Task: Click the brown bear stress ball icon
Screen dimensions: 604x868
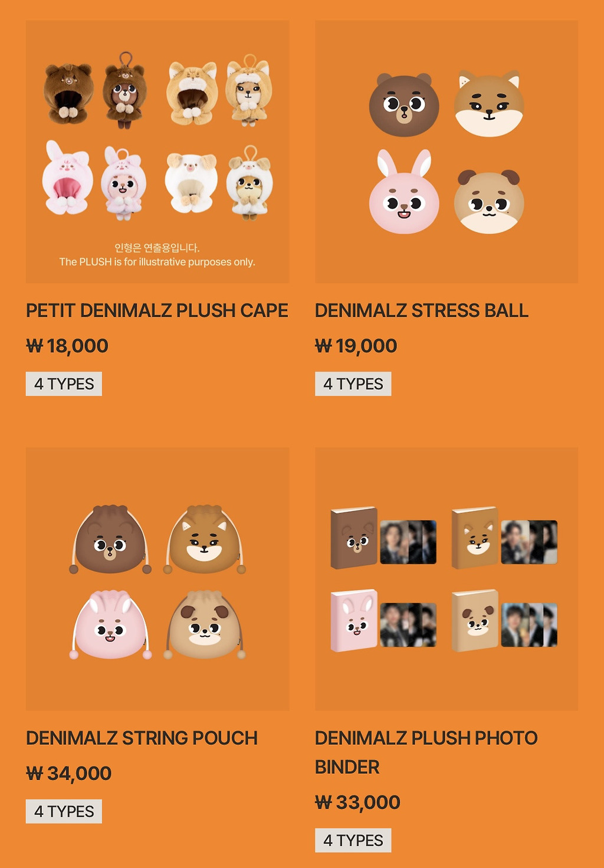Action: pyautogui.click(x=404, y=105)
